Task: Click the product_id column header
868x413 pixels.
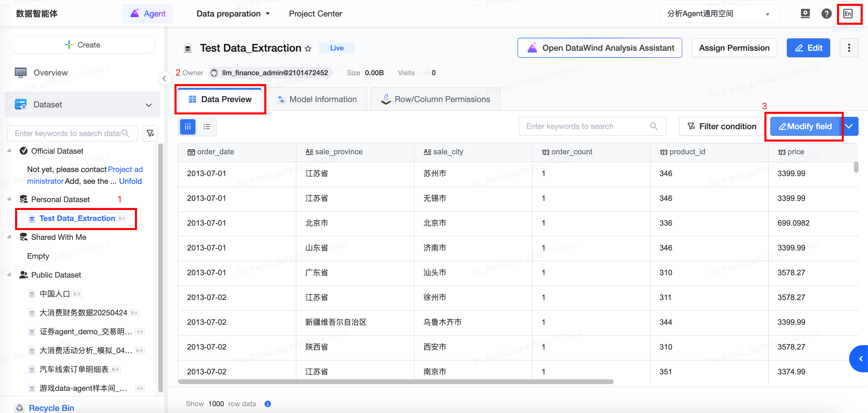Action: pos(709,152)
